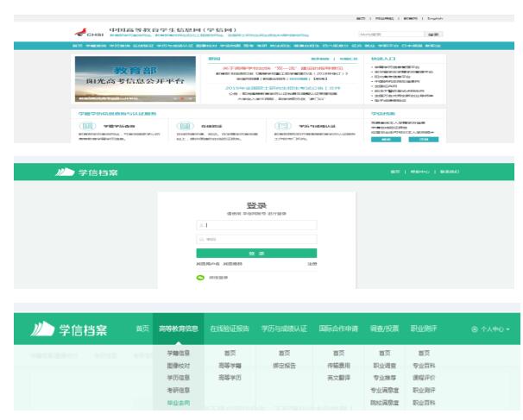Choose 职业调查 in the submenu

[x=385, y=366]
